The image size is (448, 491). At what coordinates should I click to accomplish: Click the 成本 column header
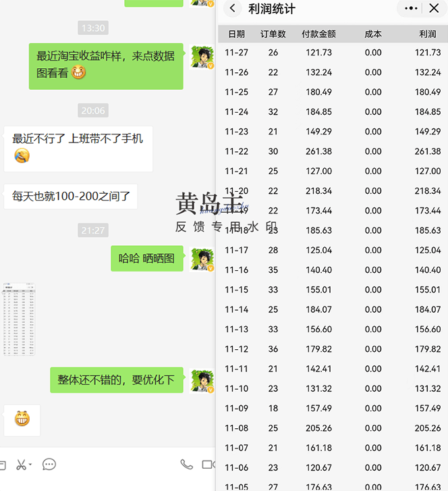coord(373,34)
